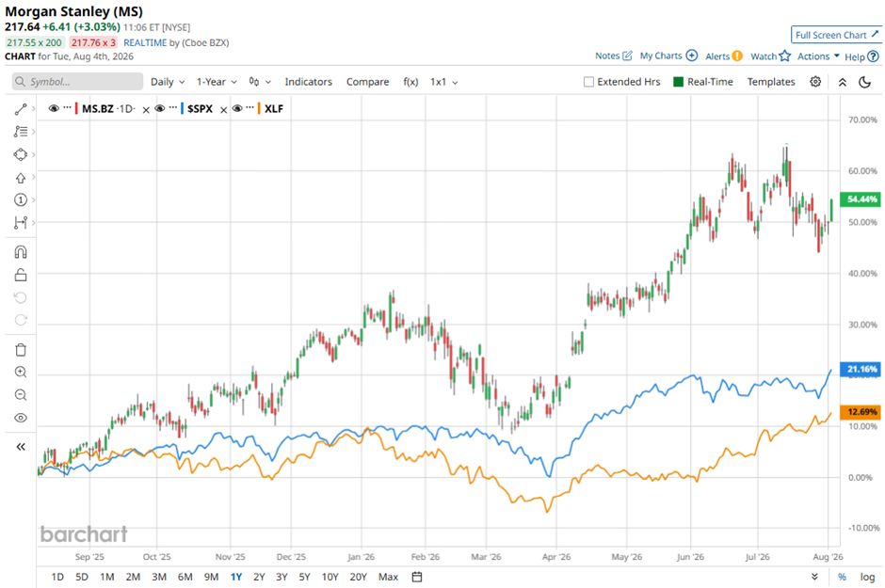Open Alerts for Morgan Stanley
885x588 pixels.
[724, 56]
